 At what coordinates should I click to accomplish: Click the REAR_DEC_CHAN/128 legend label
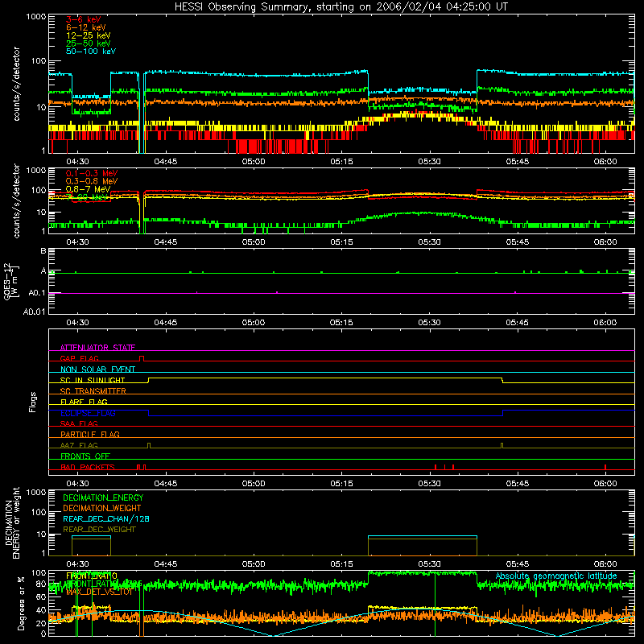tap(106, 518)
